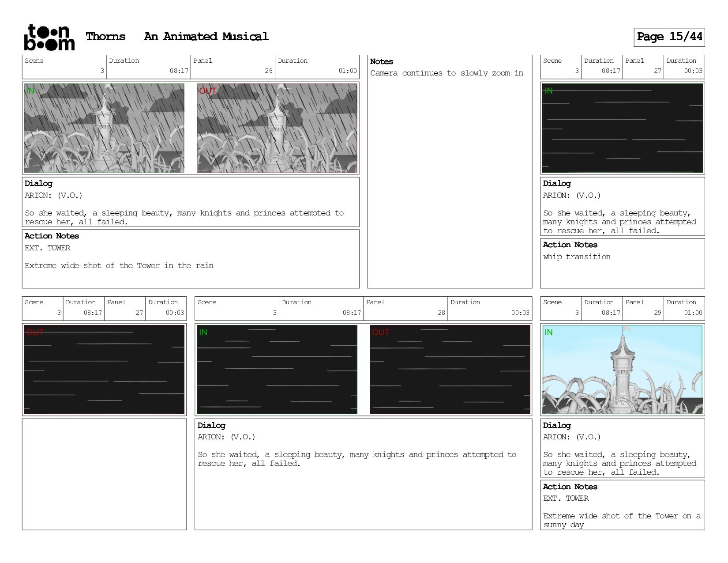Click panel 28 'Dialog' heading

[x=211, y=425]
